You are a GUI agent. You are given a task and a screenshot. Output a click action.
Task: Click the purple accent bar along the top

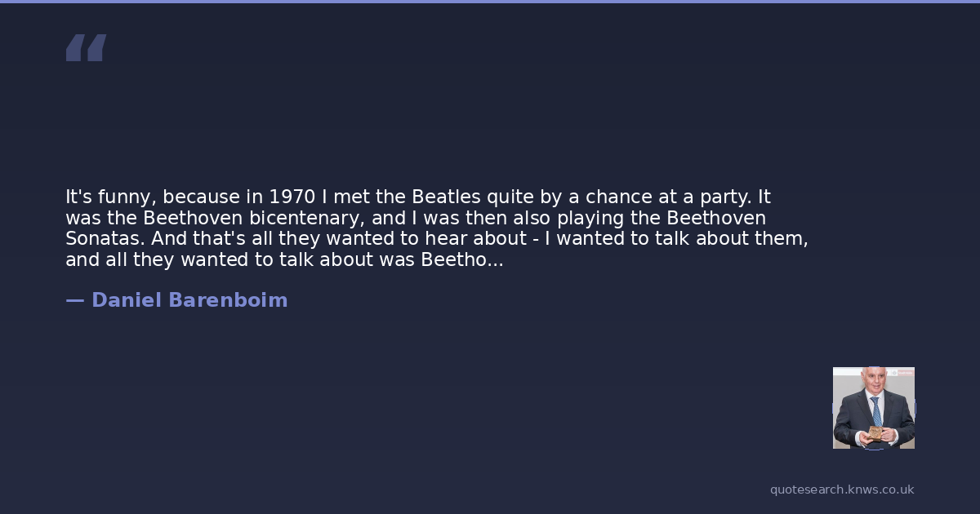490,2
